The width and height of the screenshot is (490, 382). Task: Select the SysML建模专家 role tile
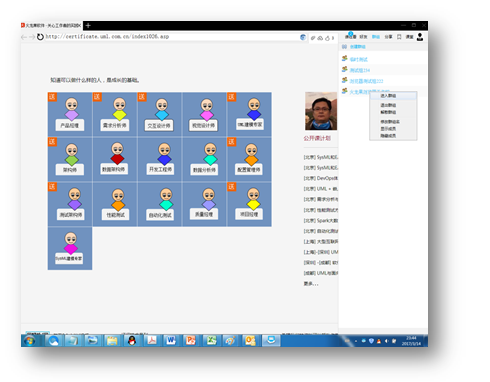(70, 248)
